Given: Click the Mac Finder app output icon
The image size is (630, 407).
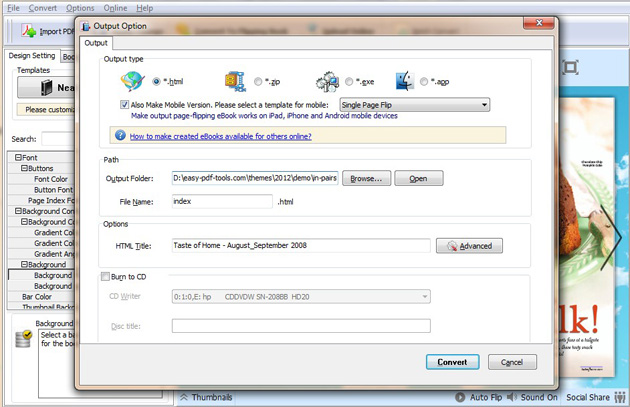Looking at the screenshot, I should (405, 81).
